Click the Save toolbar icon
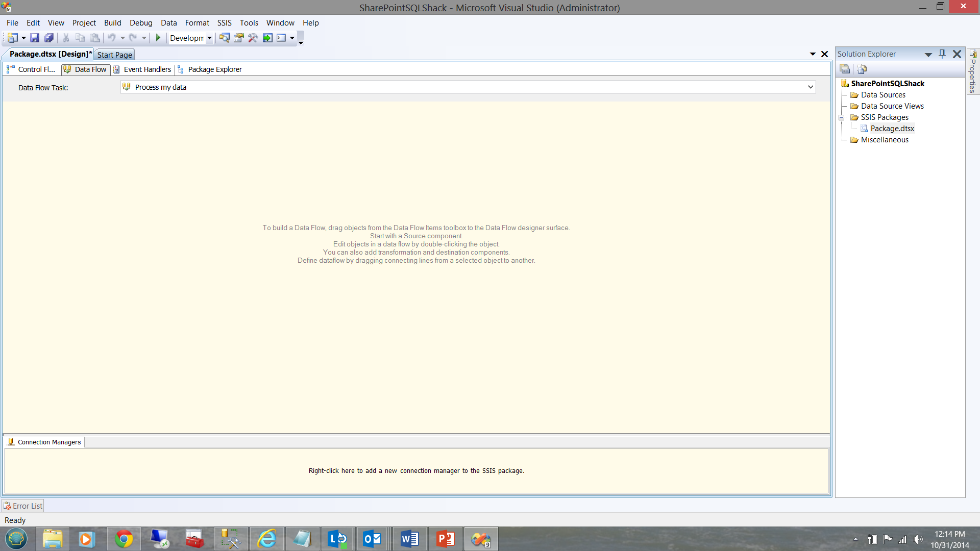Viewport: 980px width, 551px height. (x=34, y=38)
